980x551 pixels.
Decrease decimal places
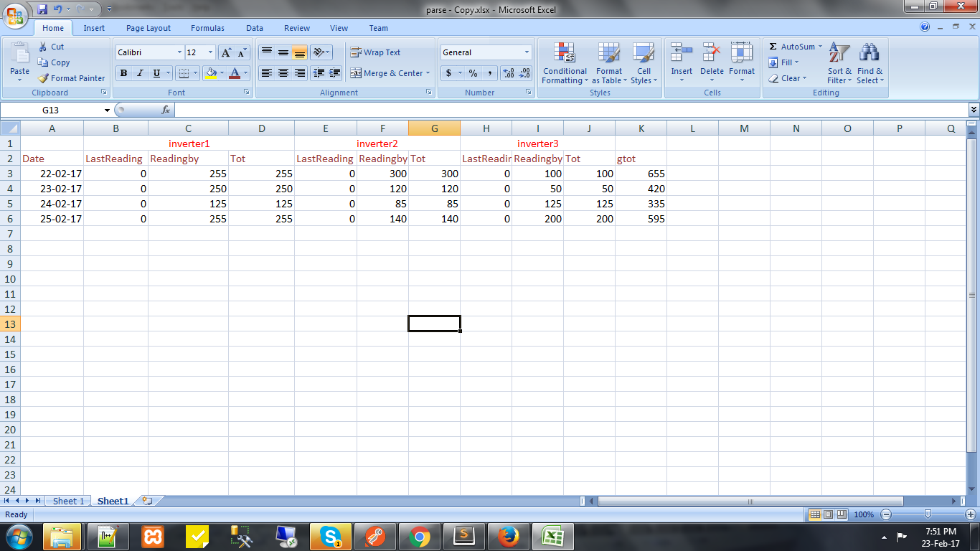524,73
